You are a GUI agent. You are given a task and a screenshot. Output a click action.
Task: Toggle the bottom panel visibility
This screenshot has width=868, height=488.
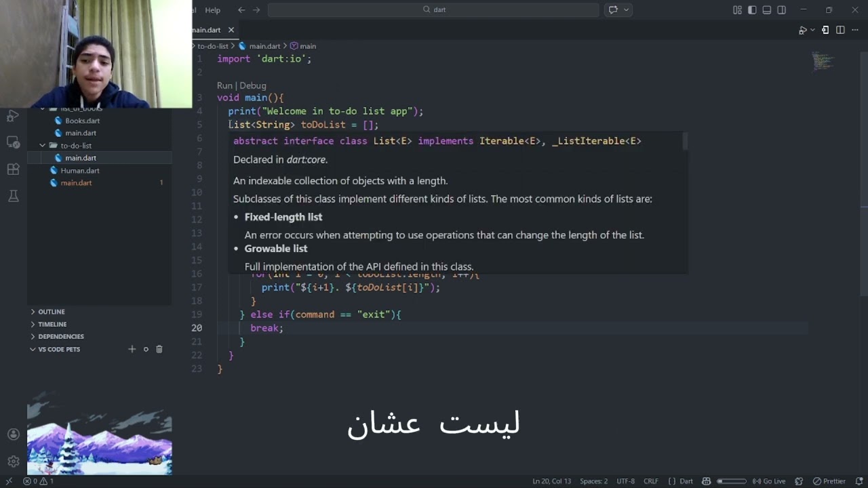point(767,9)
